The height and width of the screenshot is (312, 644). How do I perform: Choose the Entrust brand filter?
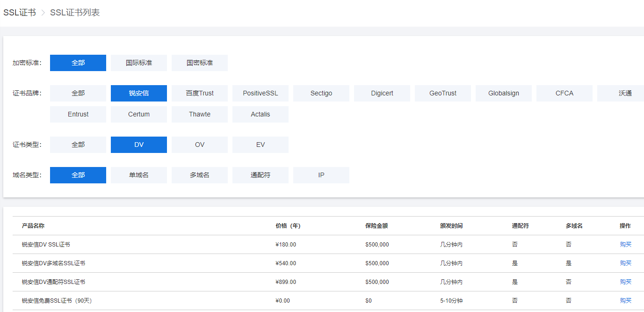pyautogui.click(x=78, y=114)
